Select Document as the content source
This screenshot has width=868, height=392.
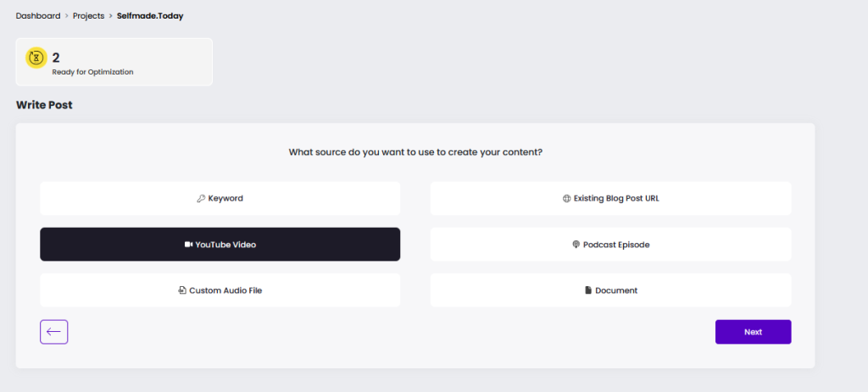610,290
